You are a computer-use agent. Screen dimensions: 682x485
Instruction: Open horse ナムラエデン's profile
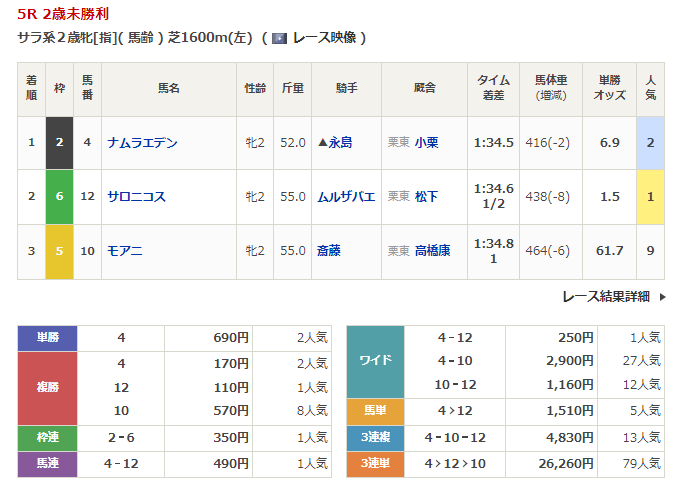[x=142, y=143]
